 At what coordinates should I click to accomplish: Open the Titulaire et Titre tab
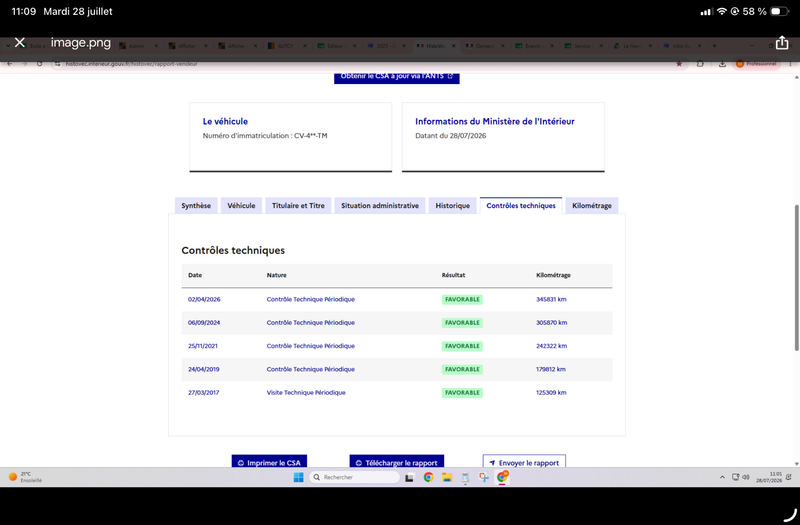(298, 206)
